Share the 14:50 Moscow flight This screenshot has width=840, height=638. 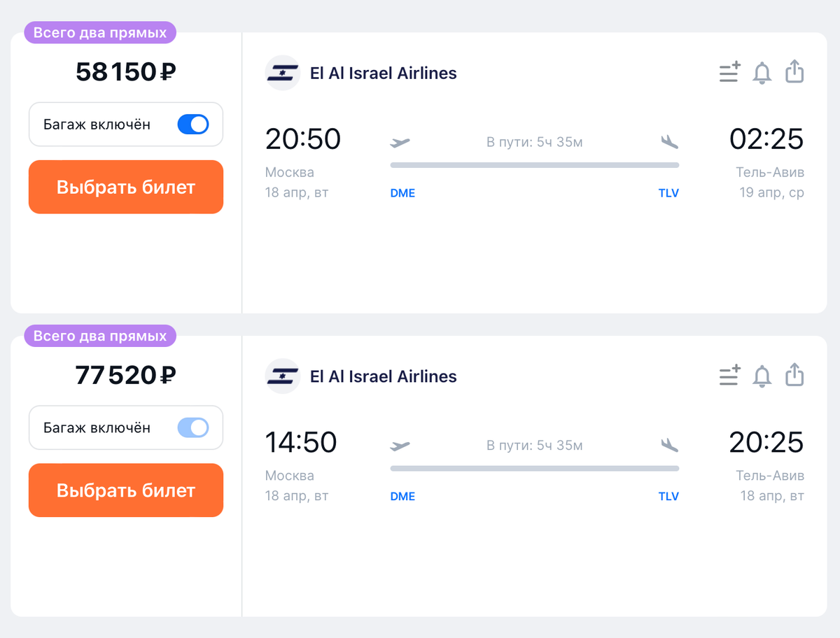(x=794, y=375)
